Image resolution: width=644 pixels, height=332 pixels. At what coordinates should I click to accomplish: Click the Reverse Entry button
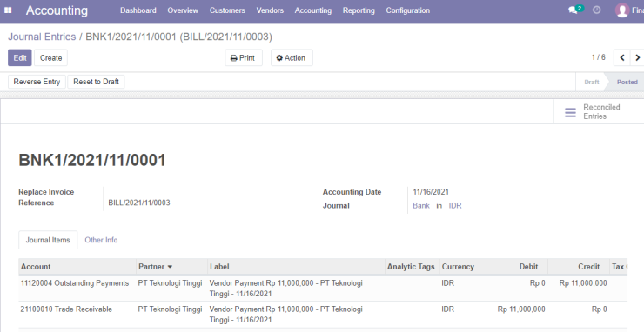[37, 82]
